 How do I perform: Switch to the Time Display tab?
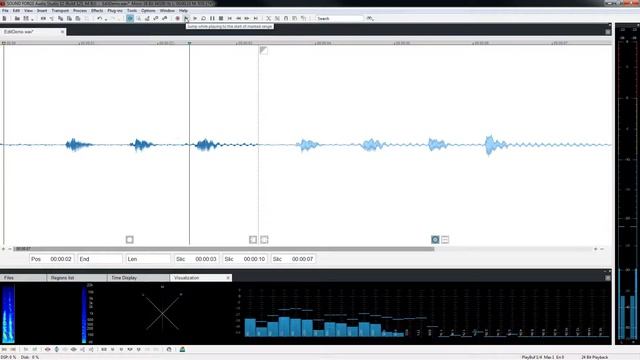tap(138, 278)
